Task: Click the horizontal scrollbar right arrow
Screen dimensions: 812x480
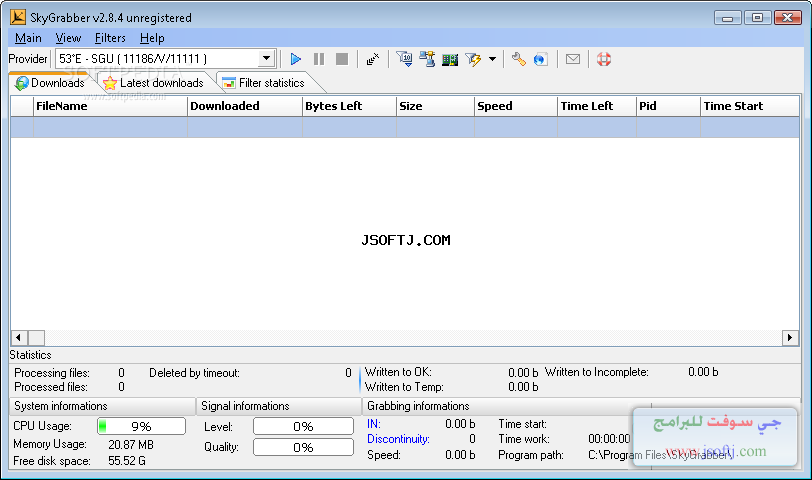Action: 790,338
